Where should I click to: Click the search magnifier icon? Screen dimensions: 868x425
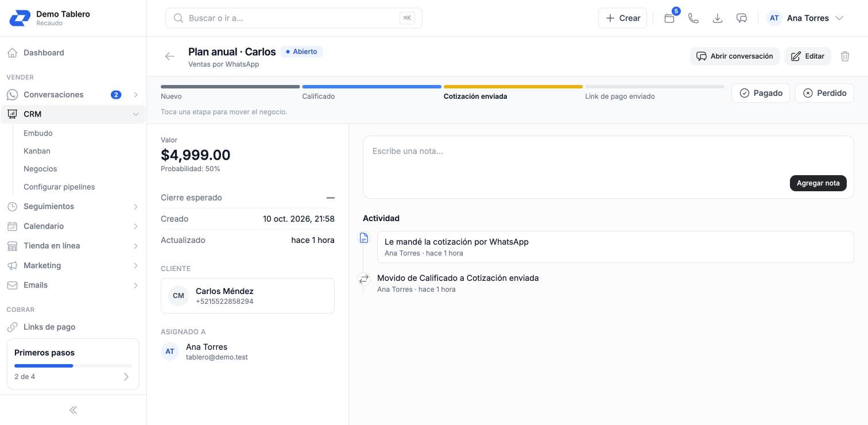coord(179,18)
